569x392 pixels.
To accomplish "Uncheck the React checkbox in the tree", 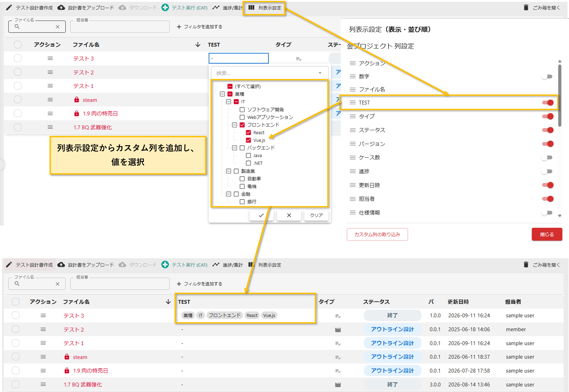I will pos(248,133).
